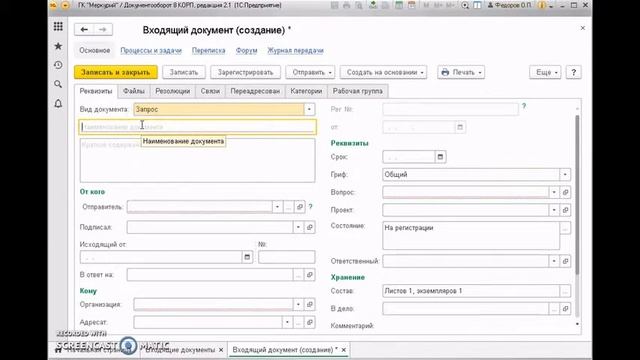Go back with left arrow button
Screen dimensions: 640x360
tap(84, 29)
